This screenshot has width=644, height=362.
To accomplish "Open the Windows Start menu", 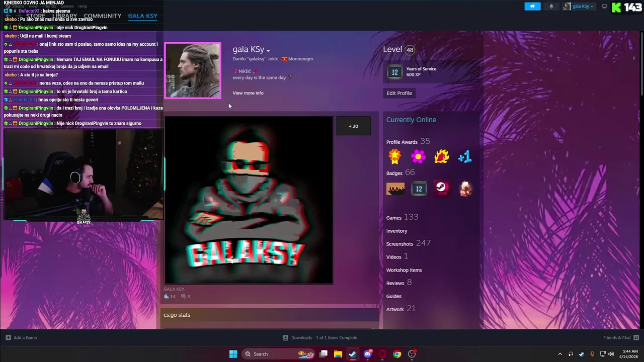I will pos(233,354).
